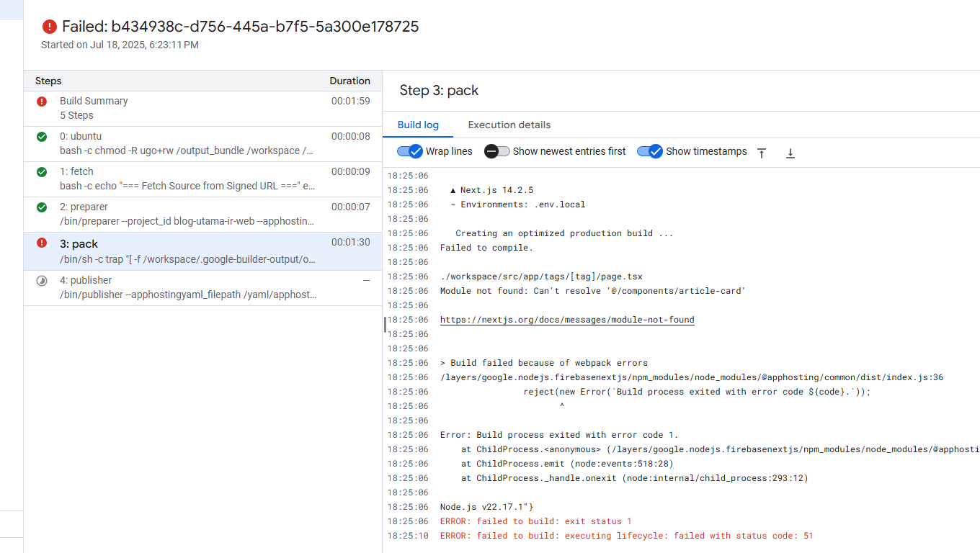
Task: Click the panel divider resize handle
Action: [x=385, y=325]
